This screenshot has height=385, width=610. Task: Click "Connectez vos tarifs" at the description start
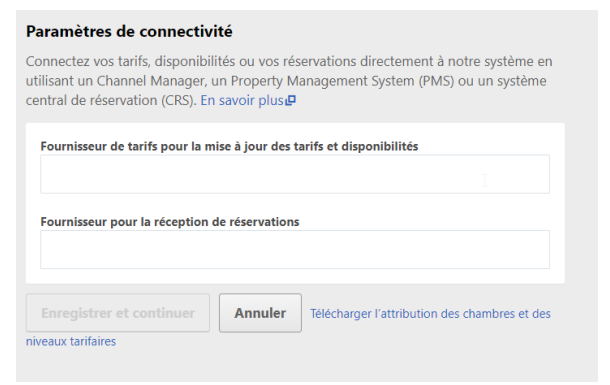[88, 61]
